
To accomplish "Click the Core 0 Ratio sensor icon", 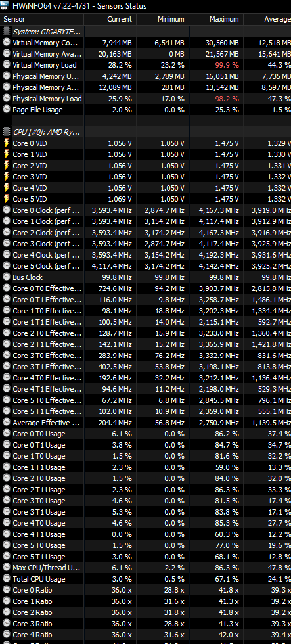I will [7, 590].
